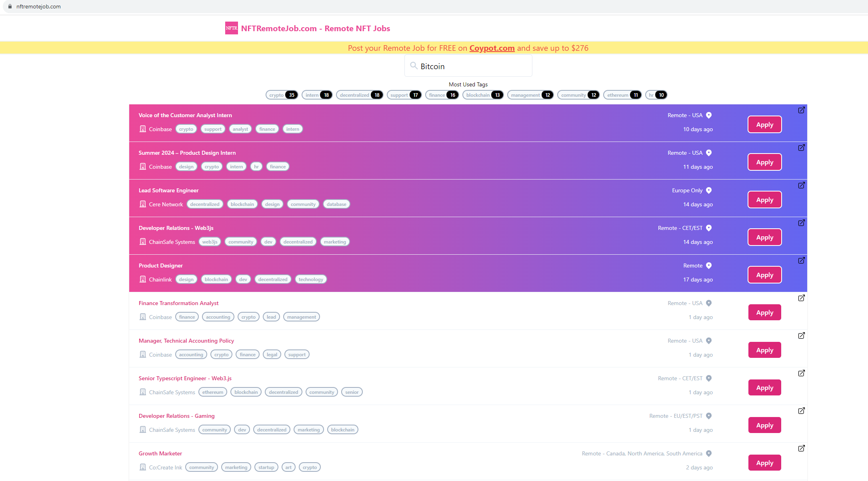Viewport: 868px width, 481px height.
Task: Click the web3js tag on Developer Relations job
Action: pos(210,241)
